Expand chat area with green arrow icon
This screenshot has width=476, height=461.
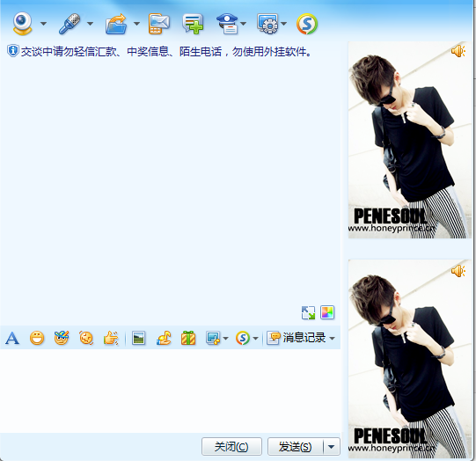tap(308, 312)
